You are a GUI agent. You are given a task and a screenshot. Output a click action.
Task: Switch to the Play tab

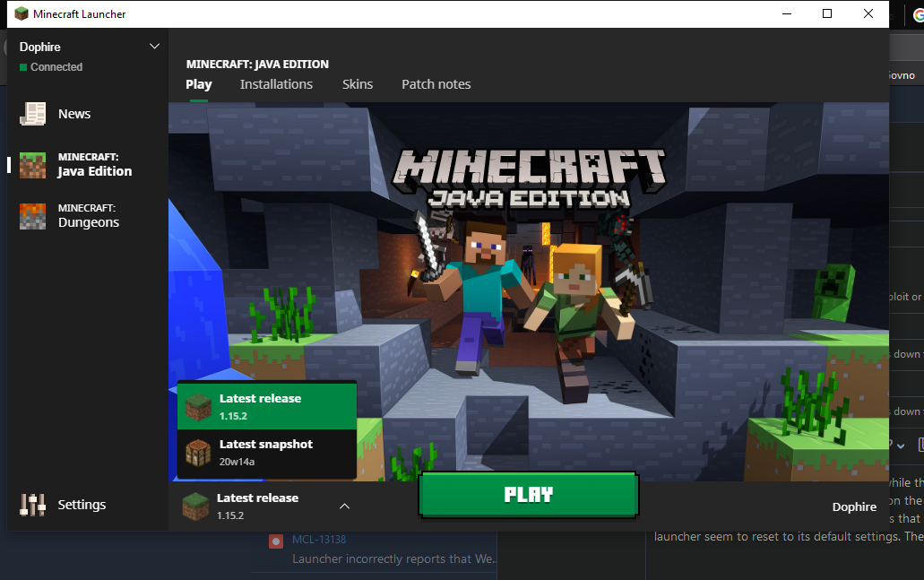pyautogui.click(x=199, y=84)
